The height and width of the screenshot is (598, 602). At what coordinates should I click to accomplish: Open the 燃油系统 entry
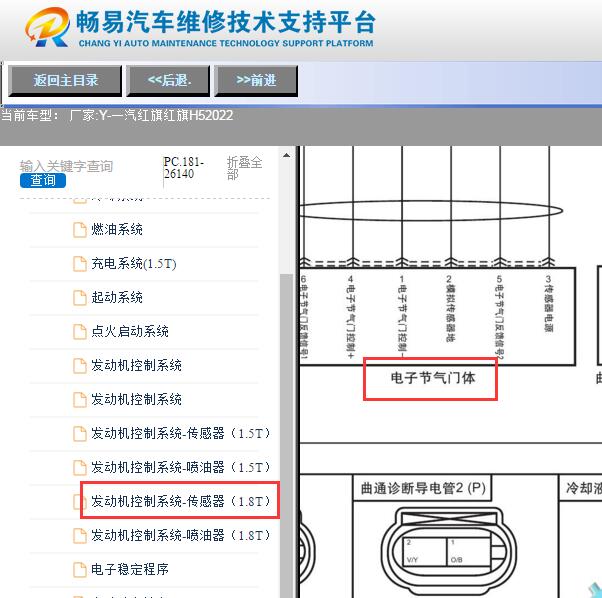click(117, 230)
